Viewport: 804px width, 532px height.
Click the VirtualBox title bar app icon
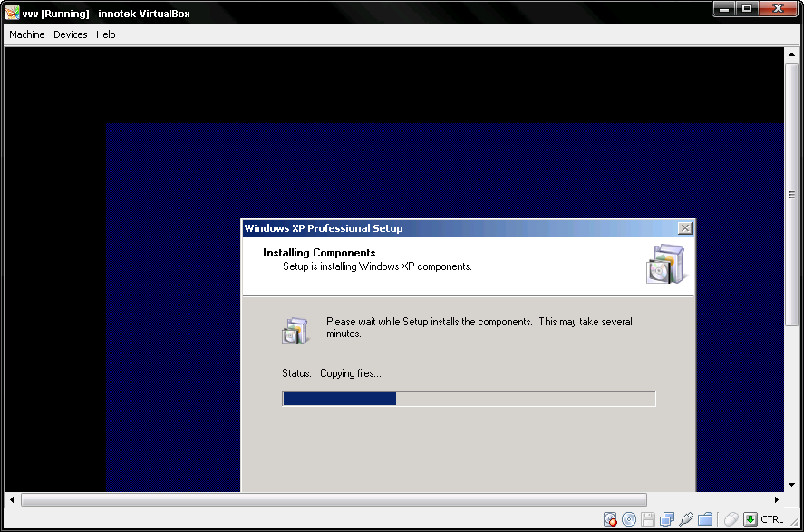[x=13, y=13]
